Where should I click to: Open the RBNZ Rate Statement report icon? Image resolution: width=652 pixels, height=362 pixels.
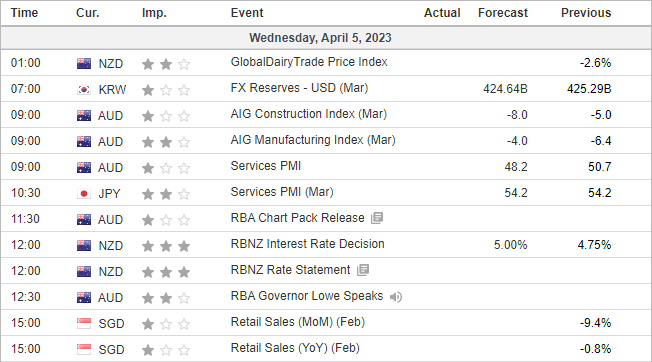(363, 270)
